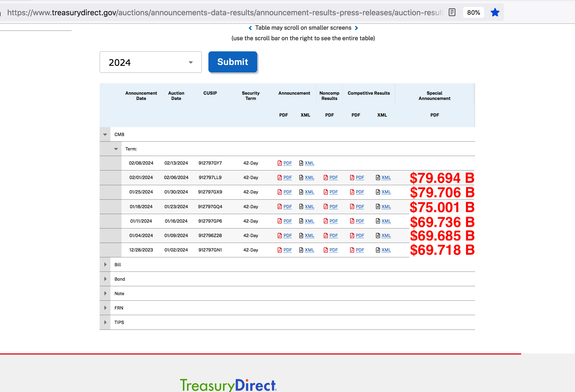This screenshot has width=575, height=392.
Task: Open announcement XML for 02/06/2024 auction
Action: [x=309, y=178]
